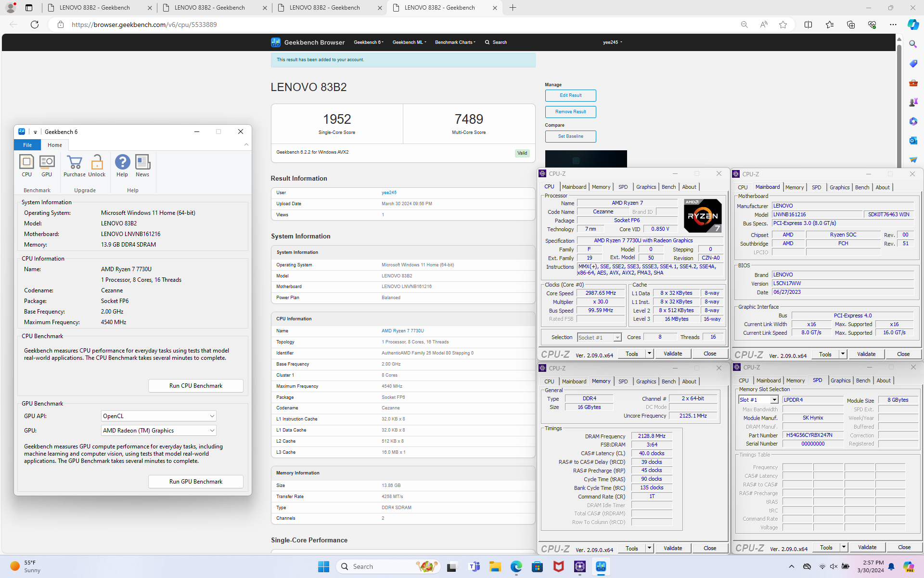
Task: Click the CPU benchmark icon in Geekbench 6
Action: point(26,166)
